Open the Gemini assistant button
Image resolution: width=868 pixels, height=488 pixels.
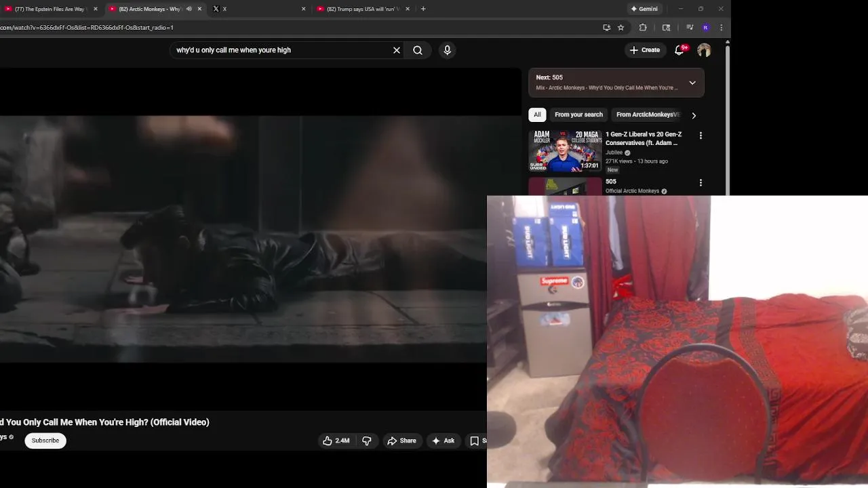click(645, 9)
